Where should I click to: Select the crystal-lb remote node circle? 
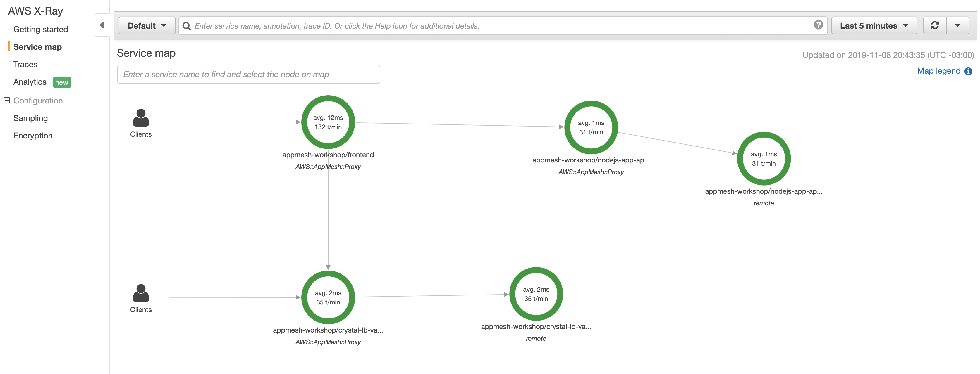coord(536,294)
